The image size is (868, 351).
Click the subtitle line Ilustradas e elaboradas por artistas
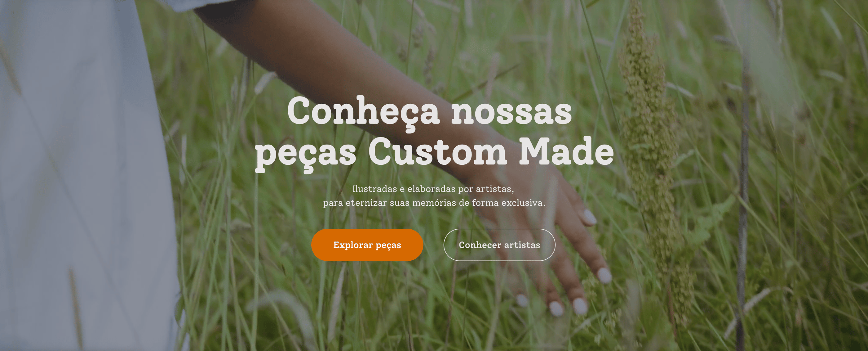tap(433, 189)
